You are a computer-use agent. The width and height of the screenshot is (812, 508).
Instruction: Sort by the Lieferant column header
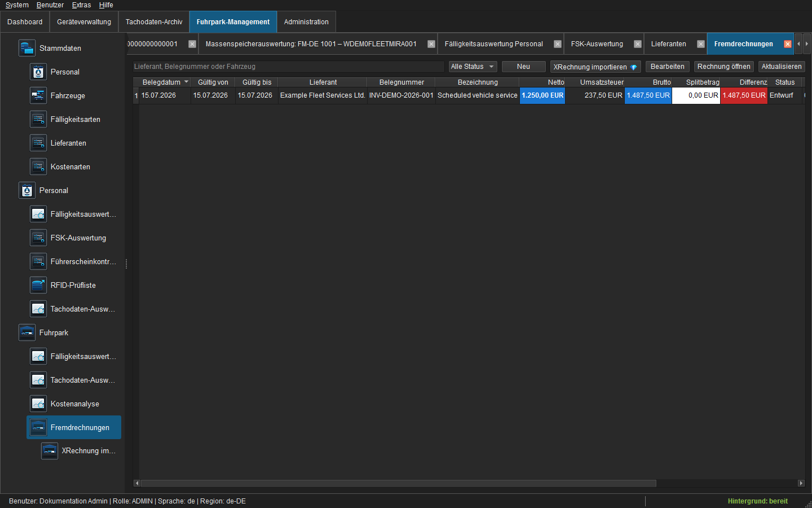point(323,82)
